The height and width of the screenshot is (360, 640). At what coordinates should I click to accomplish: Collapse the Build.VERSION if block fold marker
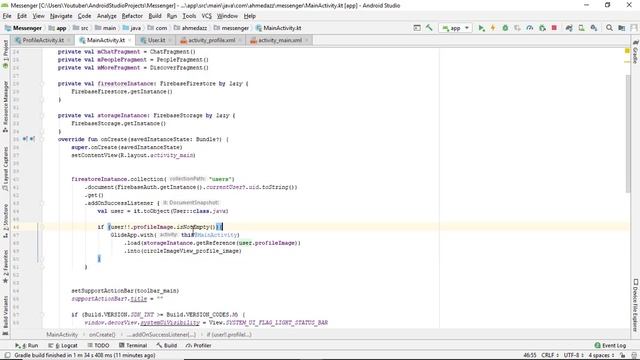pos(42,315)
